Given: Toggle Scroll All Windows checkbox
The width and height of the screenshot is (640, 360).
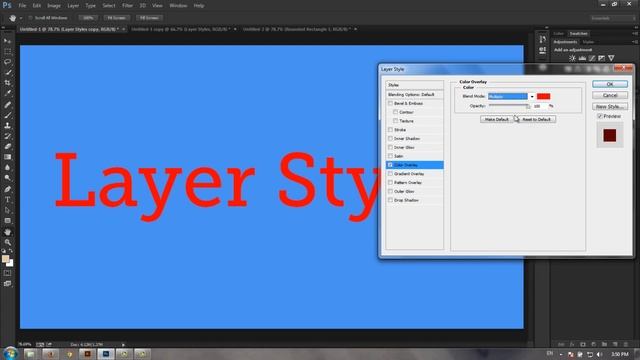Looking at the screenshot, I should click(30, 18).
